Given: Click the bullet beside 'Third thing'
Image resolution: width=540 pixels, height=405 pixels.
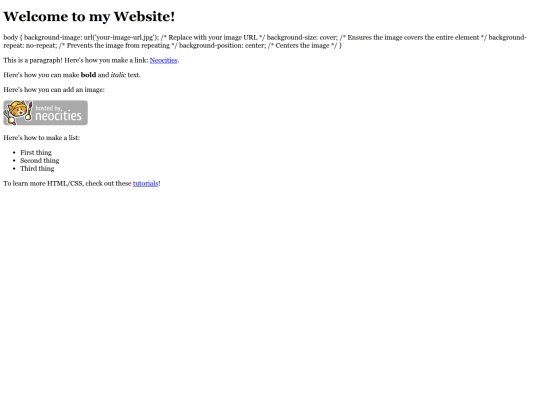Looking at the screenshot, I should [14, 169].
